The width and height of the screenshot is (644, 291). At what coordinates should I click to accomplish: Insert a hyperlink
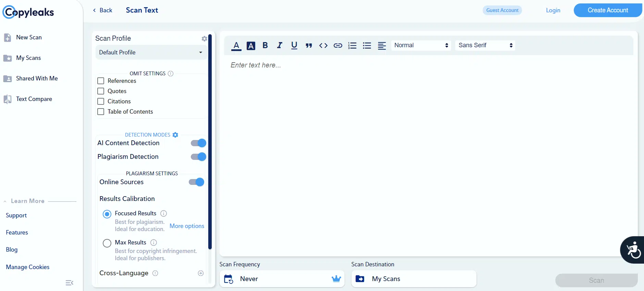coord(338,46)
